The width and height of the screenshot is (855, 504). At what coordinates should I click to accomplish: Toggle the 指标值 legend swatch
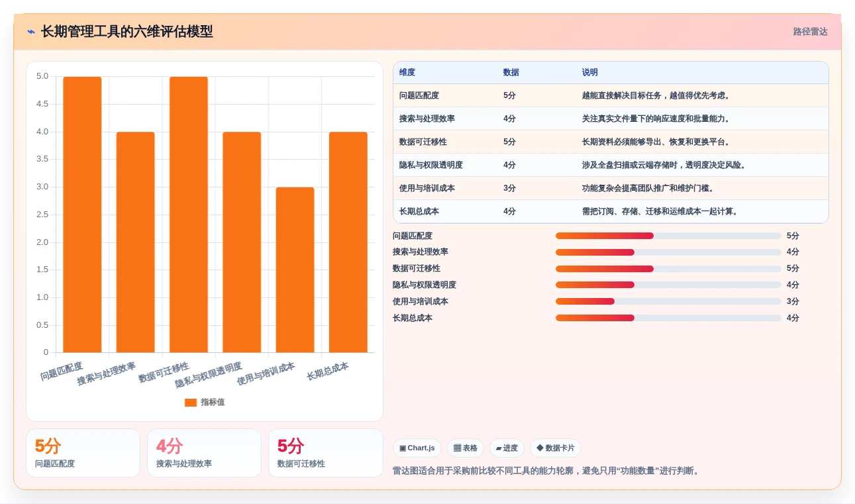[191, 403]
